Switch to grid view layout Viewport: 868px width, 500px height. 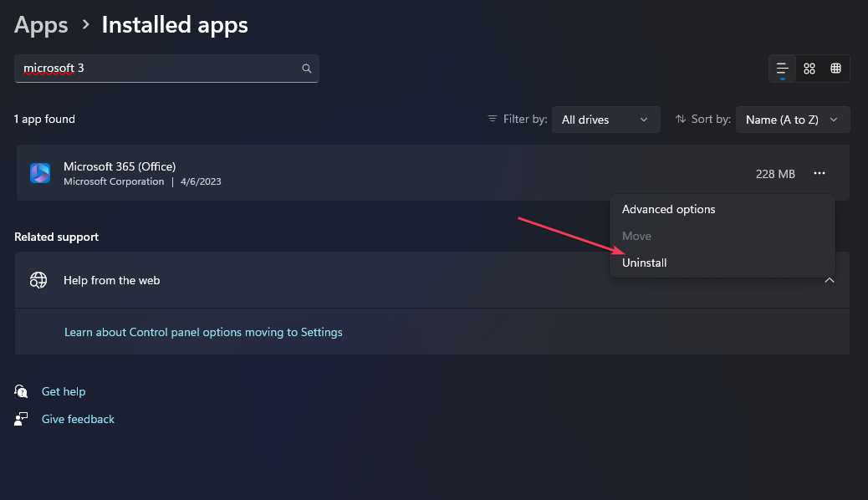pyautogui.click(x=809, y=69)
